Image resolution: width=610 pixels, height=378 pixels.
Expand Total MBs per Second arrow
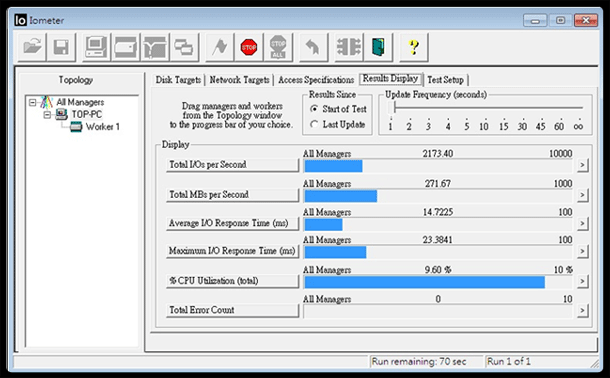click(x=582, y=194)
